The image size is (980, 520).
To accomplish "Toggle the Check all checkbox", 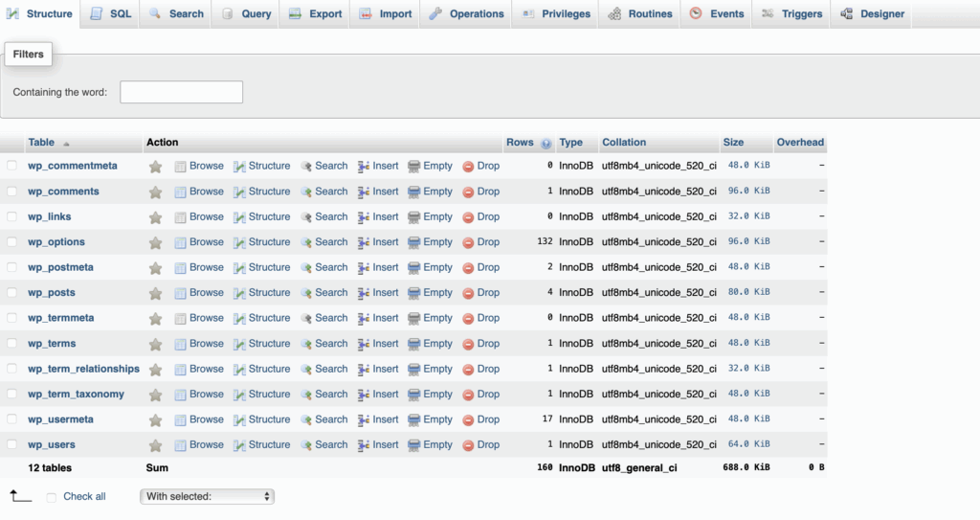I will point(52,497).
